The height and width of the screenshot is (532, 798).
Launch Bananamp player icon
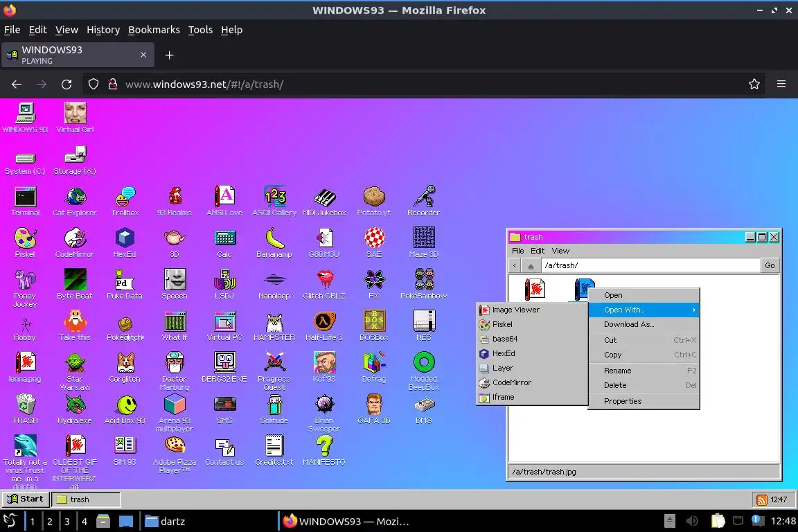[x=274, y=243]
